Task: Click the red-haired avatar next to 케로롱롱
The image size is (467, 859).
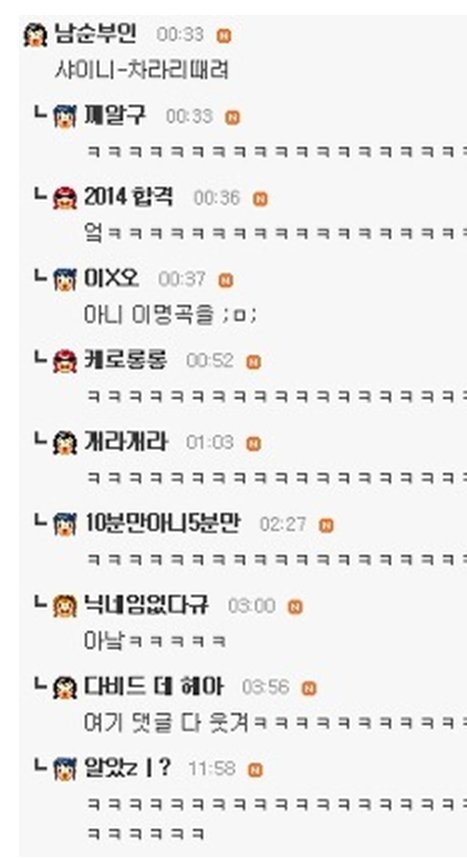Action: pyautogui.click(x=65, y=362)
